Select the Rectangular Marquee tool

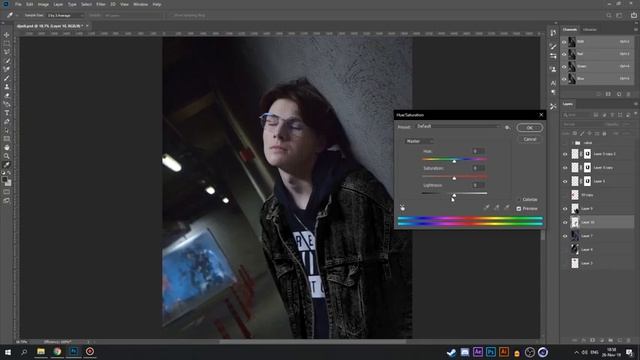[7, 43]
